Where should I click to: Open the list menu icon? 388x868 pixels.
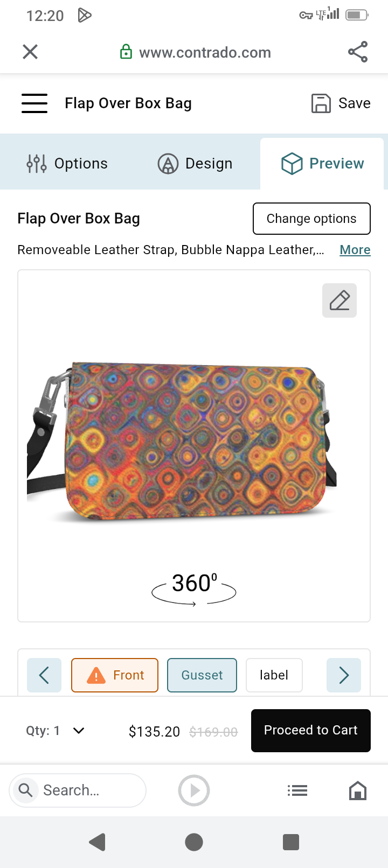click(297, 790)
